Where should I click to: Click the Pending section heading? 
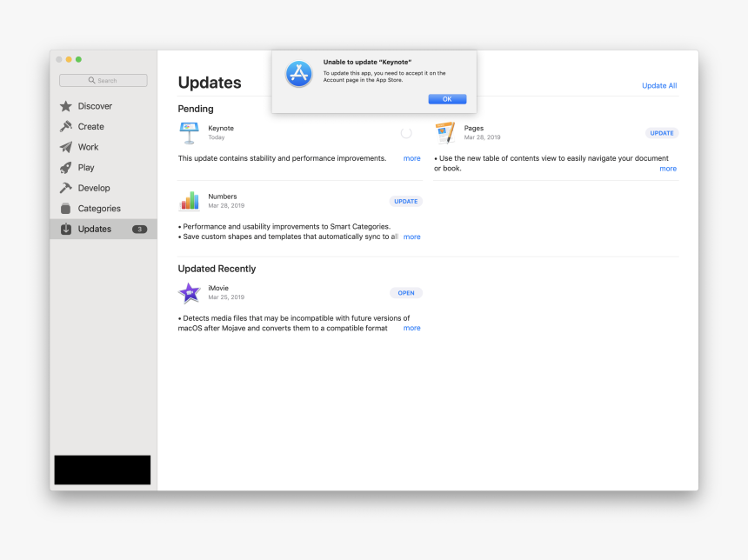196,109
